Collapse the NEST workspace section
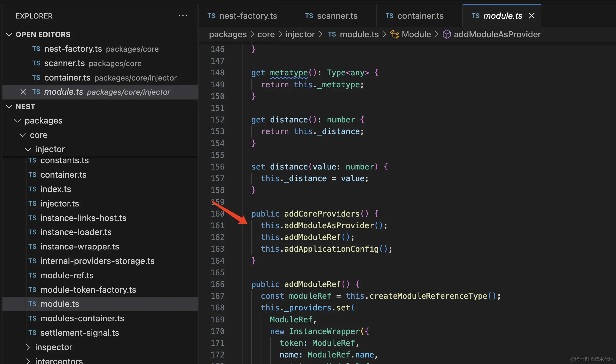 pos(9,107)
